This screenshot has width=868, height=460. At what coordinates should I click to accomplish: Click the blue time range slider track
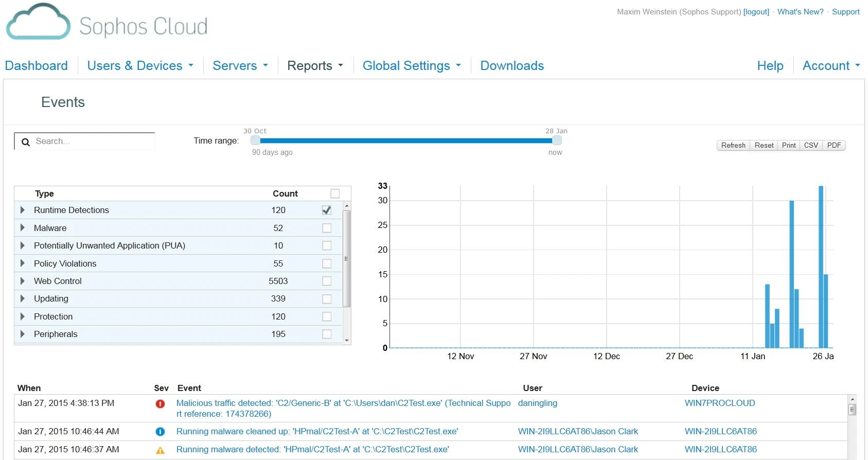[x=406, y=140]
